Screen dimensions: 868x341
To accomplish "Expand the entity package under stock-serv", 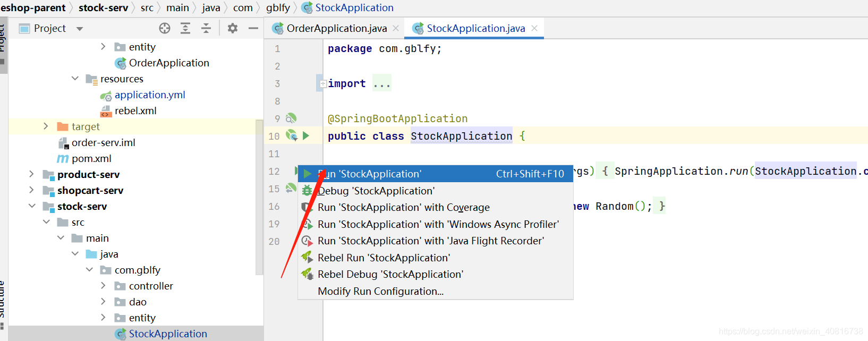I will coord(103,318).
